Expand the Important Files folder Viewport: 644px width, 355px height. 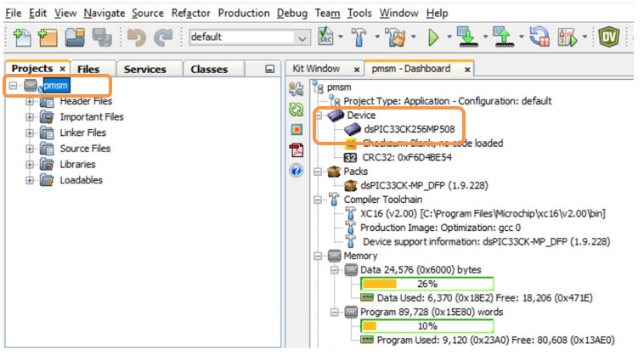30,117
